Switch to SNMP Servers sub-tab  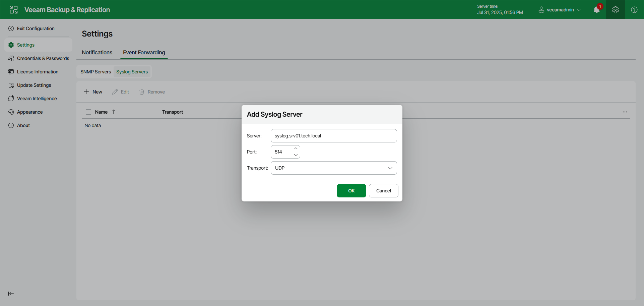(x=95, y=72)
